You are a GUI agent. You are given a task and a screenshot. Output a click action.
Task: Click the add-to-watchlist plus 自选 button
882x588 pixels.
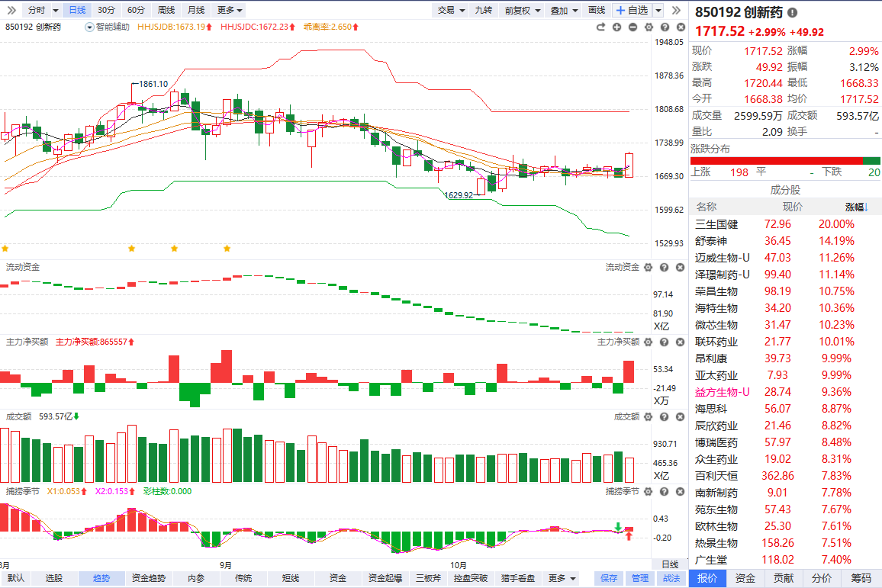point(632,10)
